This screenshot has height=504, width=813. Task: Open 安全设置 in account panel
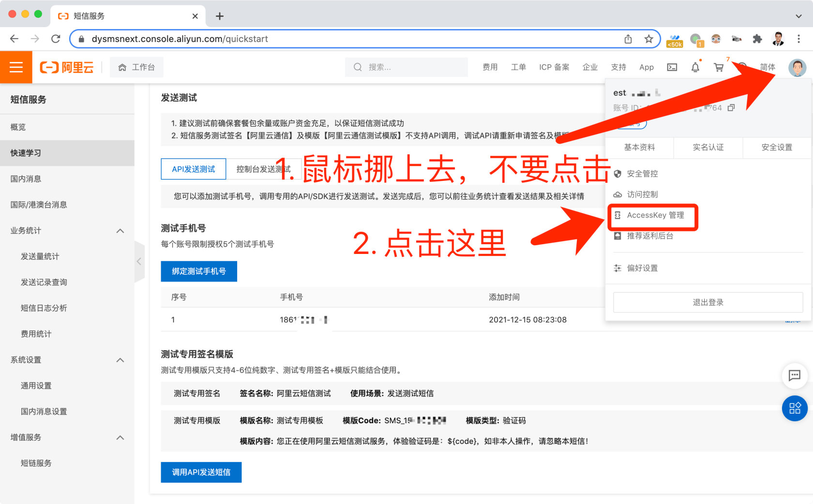click(777, 147)
